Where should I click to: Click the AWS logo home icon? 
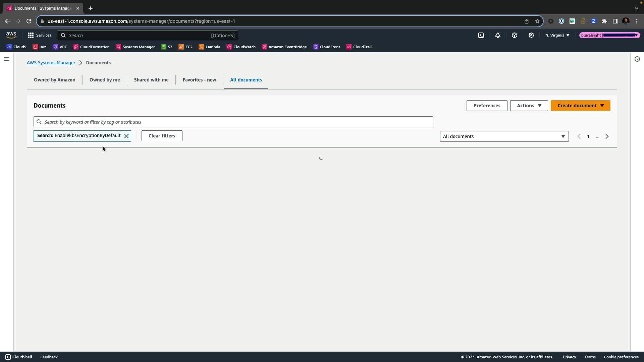(11, 35)
